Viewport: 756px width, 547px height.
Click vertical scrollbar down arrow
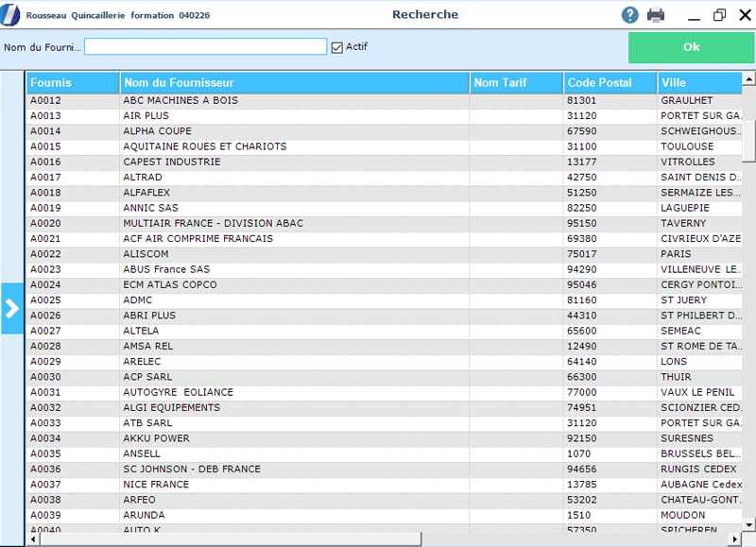coord(748,525)
